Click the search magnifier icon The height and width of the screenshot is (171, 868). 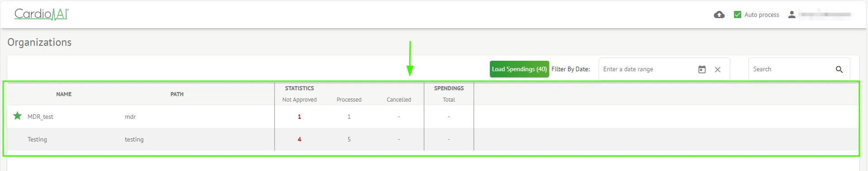[x=839, y=69]
